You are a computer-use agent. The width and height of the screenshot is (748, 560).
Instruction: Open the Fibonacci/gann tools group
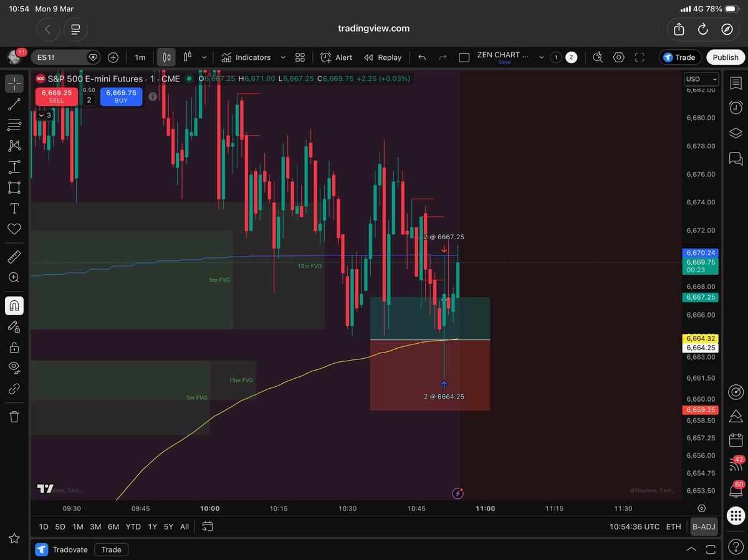14,125
